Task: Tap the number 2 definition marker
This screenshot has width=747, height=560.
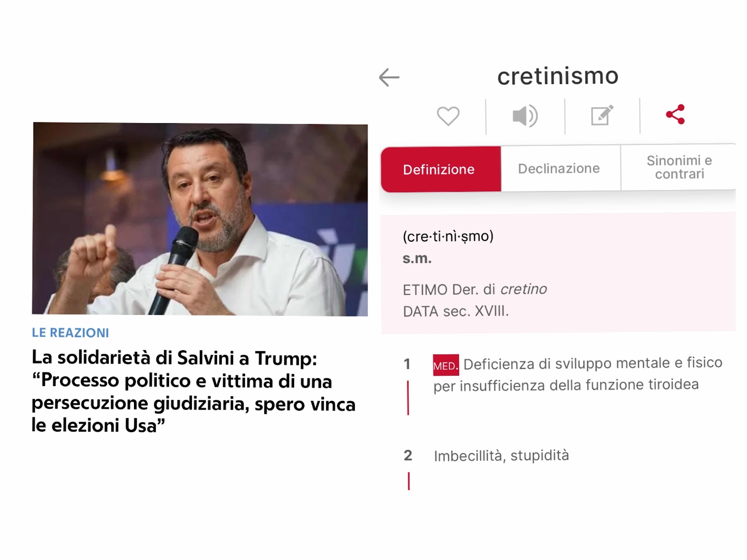Action: [408, 455]
